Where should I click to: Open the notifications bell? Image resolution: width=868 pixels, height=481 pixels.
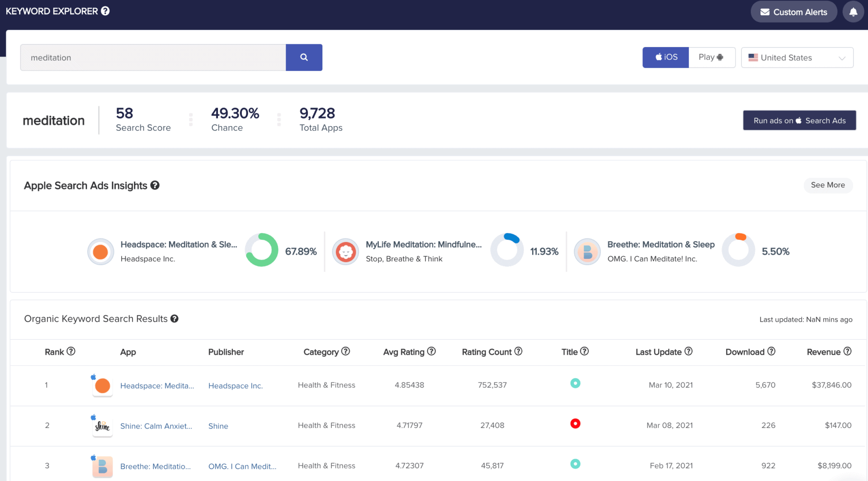[853, 12]
